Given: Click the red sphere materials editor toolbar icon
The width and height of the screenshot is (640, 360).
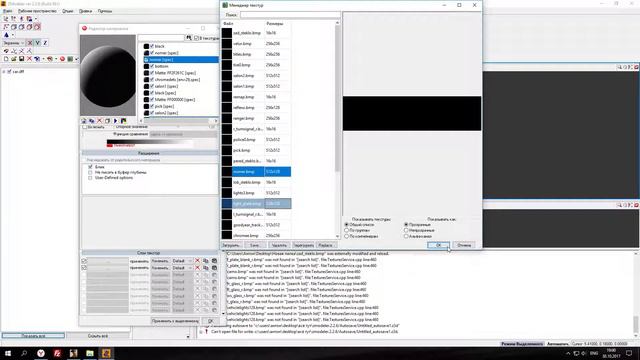Looking at the screenshot, I should pyautogui.click(x=62, y=59).
